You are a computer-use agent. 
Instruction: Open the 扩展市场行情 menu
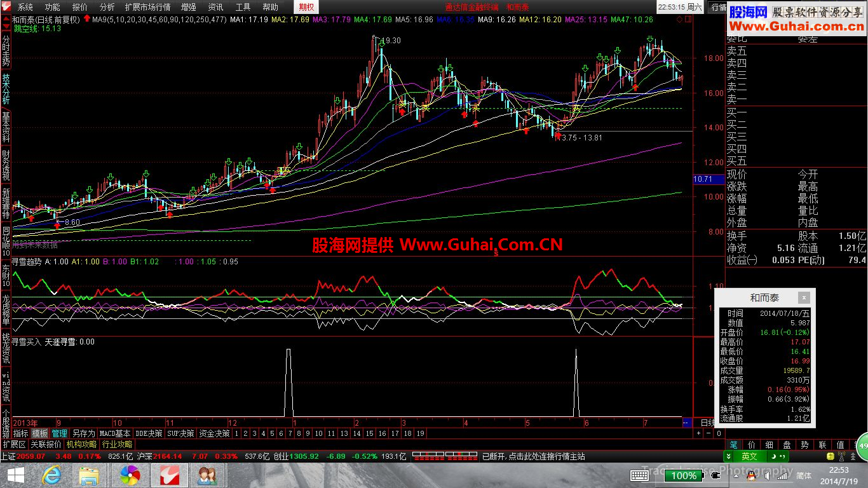(147, 7)
